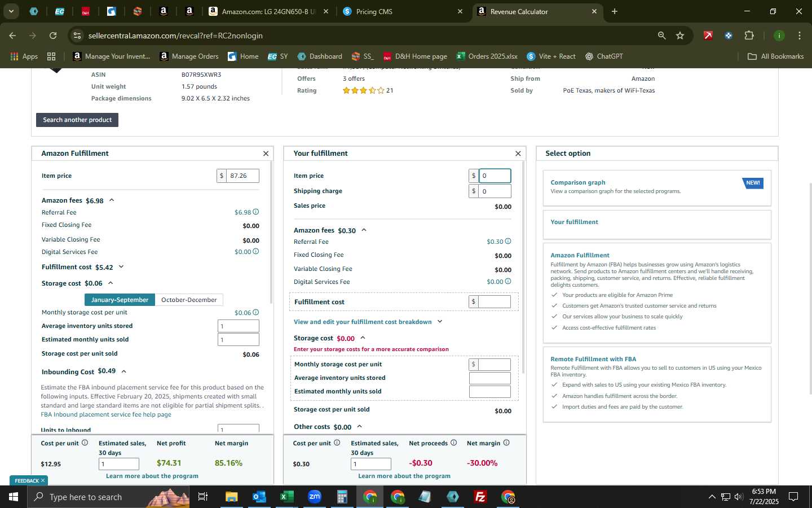Click the Your fulfillment Estimated monthly units sold field
Image resolution: width=812 pixels, height=508 pixels.
[490, 392]
